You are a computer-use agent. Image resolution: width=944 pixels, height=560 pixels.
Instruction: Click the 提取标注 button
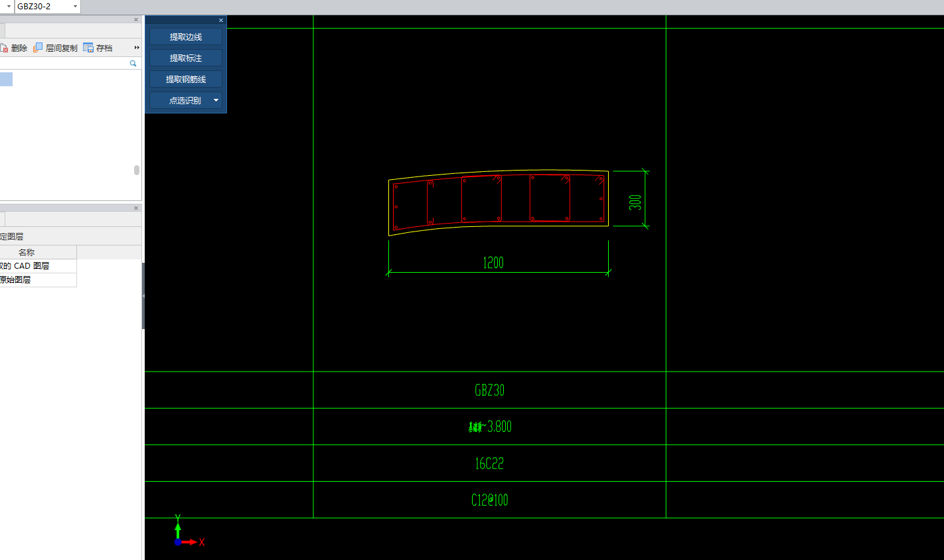pyautogui.click(x=186, y=58)
